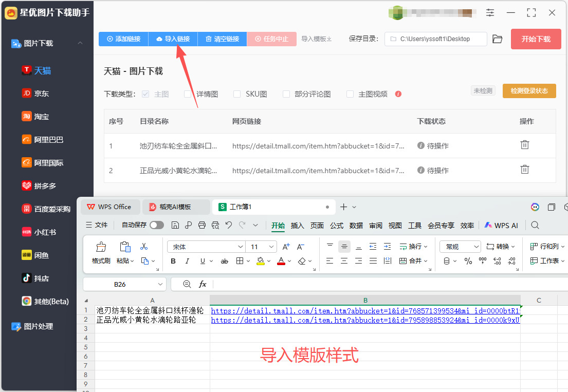Open the 文件 menu in WPS

(97, 225)
